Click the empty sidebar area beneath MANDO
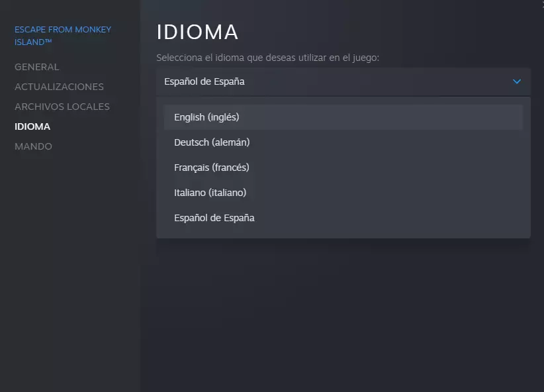The height and width of the screenshot is (392, 544). coord(69,265)
